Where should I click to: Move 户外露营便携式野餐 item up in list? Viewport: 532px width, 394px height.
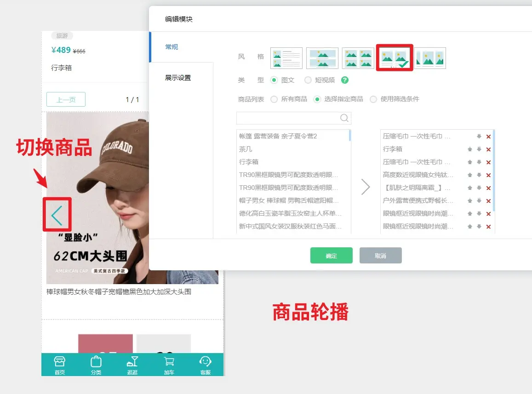(x=470, y=201)
